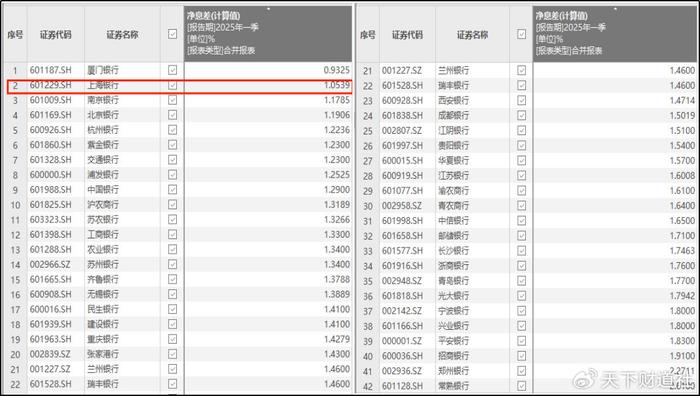Select security code 601963.SH
The width and height of the screenshot is (700, 396).
coord(50,339)
